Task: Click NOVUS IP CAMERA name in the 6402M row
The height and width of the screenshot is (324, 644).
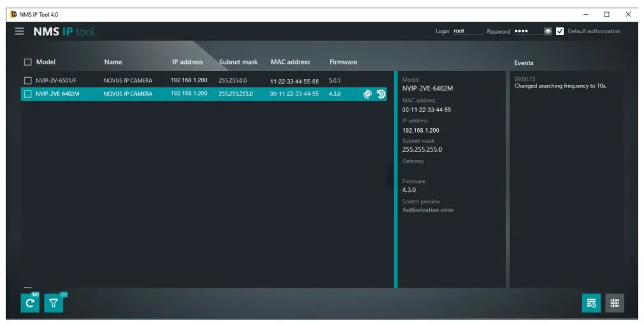Action: pyautogui.click(x=128, y=94)
